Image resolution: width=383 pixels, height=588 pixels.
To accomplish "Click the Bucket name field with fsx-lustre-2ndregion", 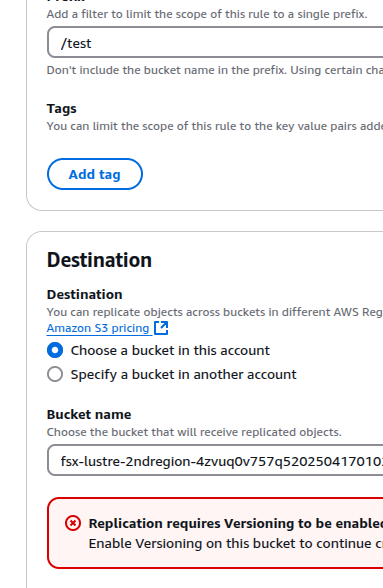I will tap(215, 460).
